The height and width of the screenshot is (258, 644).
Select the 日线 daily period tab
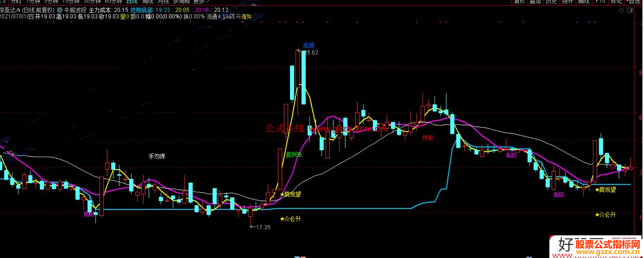point(132,2)
